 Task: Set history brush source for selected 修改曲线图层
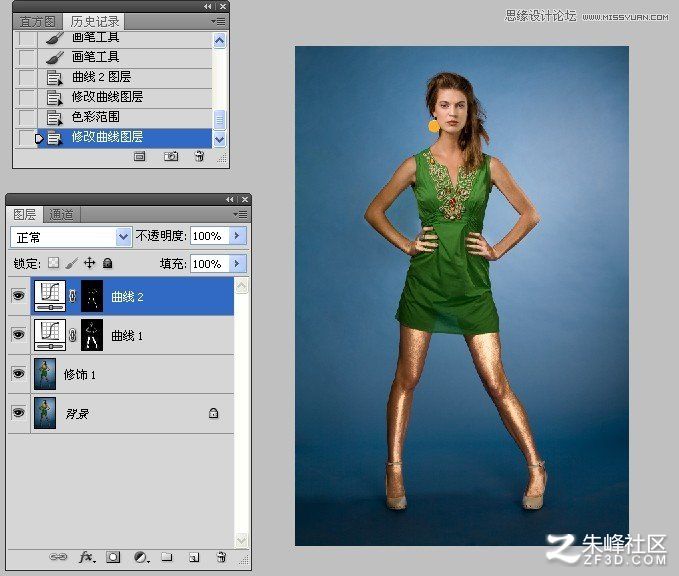[26, 138]
